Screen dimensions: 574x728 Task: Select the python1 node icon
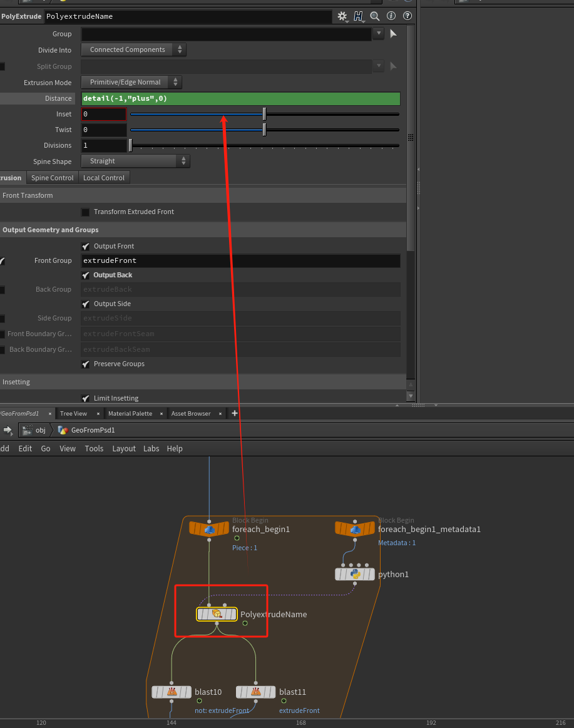(355, 574)
